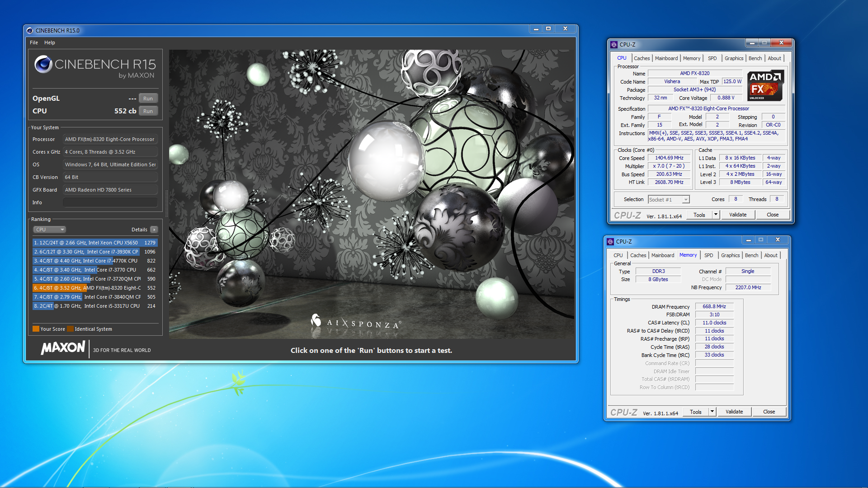Click the NB Frequency 2207.0 MHz value

748,287
